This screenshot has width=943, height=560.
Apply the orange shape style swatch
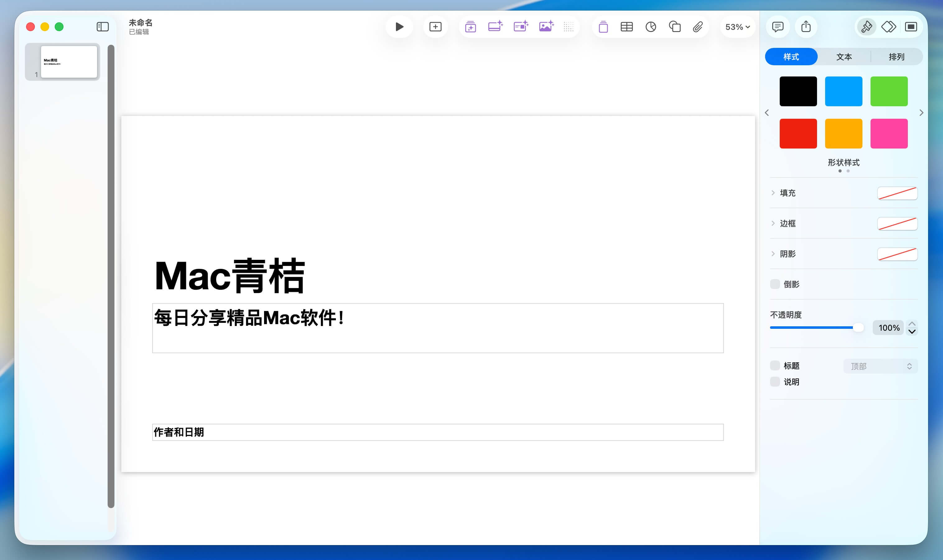(843, 134)
